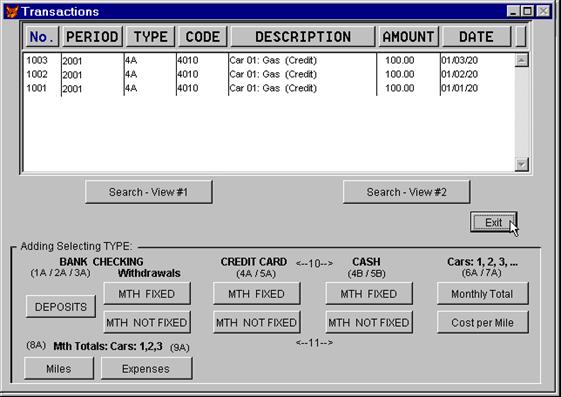Sort by the PERIOD column header
This screenshot has height=397, width=561.
92,37
